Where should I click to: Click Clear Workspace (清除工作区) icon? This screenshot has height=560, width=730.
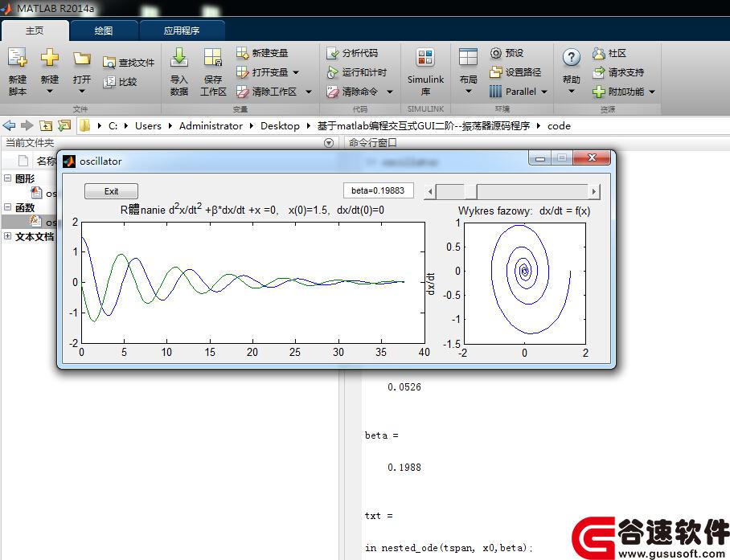[242, 92]
